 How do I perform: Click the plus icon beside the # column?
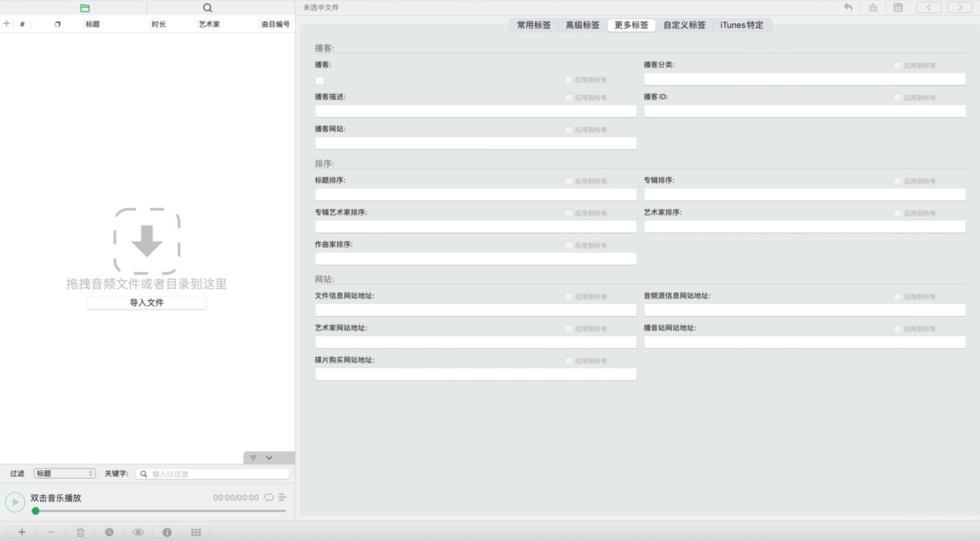[x=7, y=23]
